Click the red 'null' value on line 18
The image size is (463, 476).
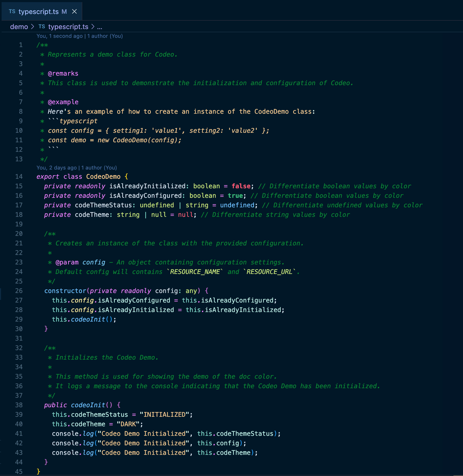click(186, 215)
